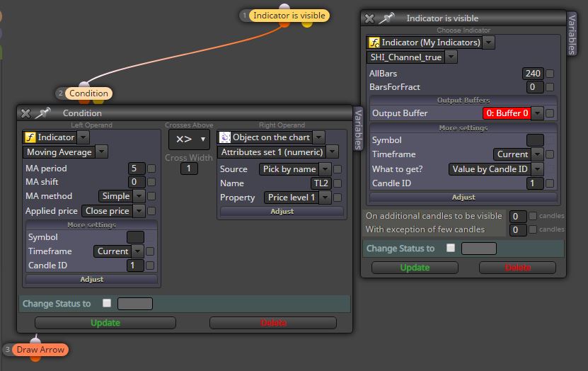Toggle the BarsForFract checkbox
Viewport: 588px width, 371px height.
click(x=550, y=87)
